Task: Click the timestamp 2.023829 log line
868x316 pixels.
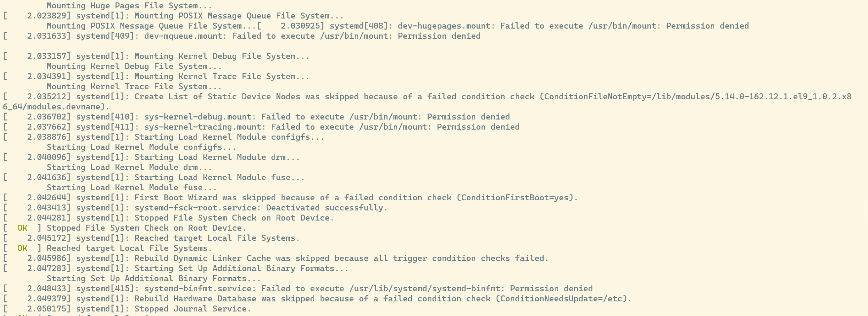Action: [174, 16]
